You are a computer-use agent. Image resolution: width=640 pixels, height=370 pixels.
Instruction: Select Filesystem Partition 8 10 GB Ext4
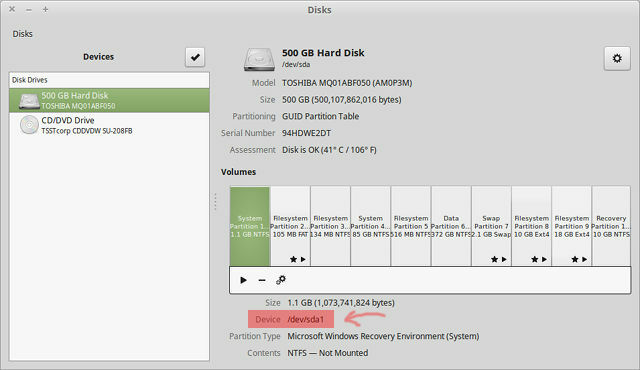point(531,226)
